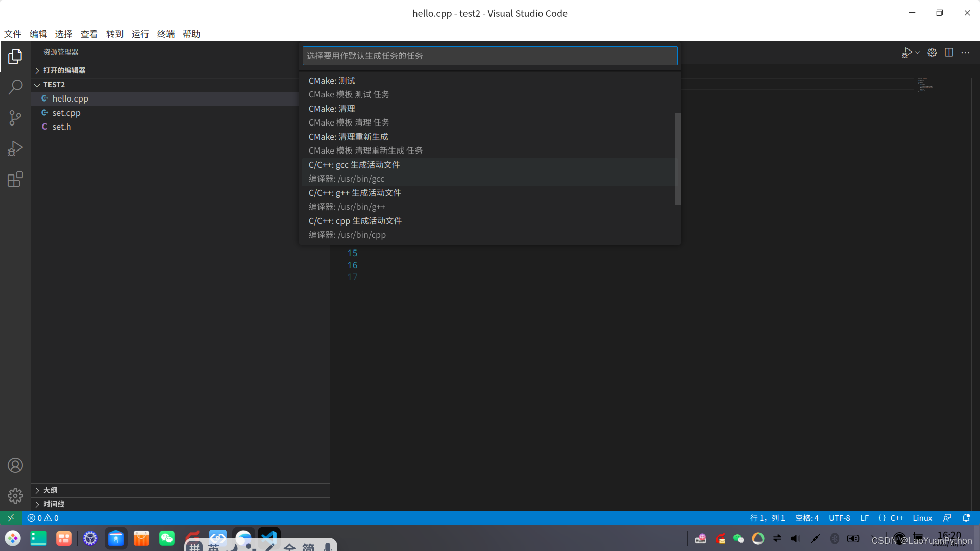Choose the CMake: 清理 task

pyautogui.click(x=487, y=116)
